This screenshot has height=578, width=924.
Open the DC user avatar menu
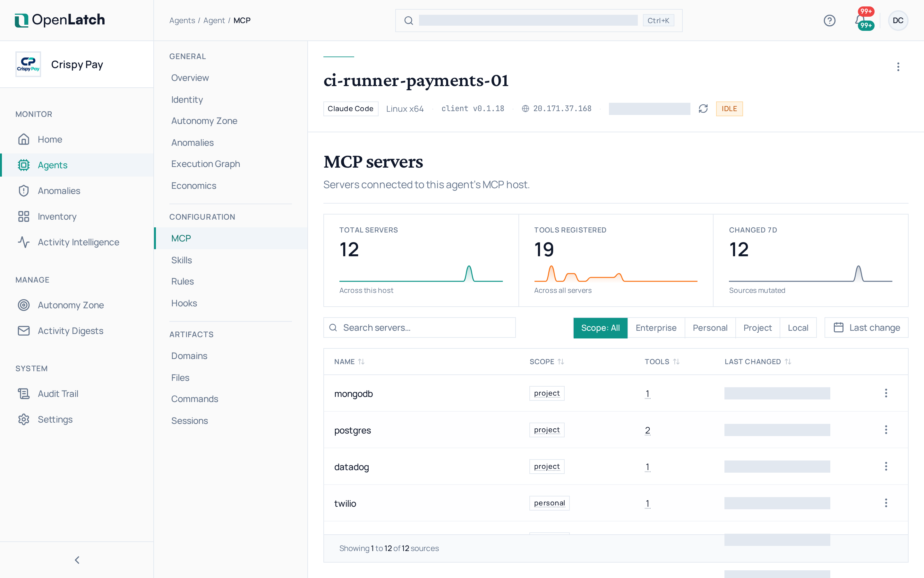click(x=898, y=20)
